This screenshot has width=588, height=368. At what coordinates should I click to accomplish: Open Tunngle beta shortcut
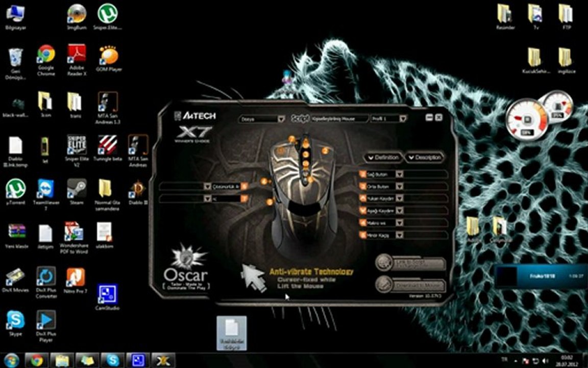pos(108,148)
